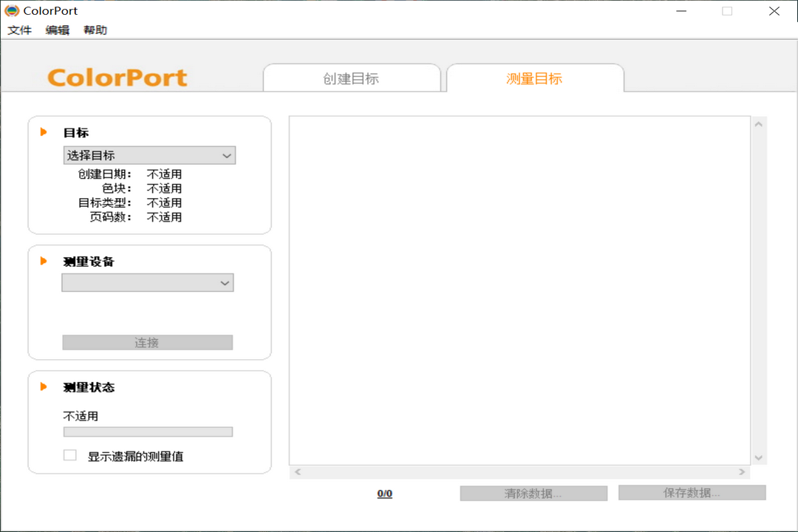This screenshot has width=798, height=532.
Task: Click the 0/0 counter link
Action: [384, 493]
